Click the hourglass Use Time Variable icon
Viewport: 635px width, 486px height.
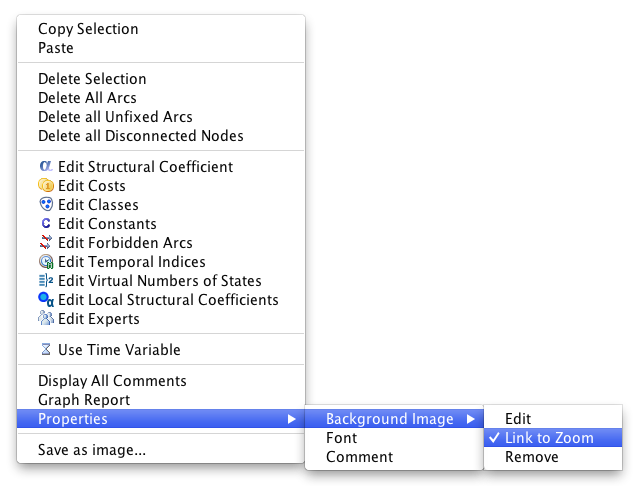(x=46, y=349)
